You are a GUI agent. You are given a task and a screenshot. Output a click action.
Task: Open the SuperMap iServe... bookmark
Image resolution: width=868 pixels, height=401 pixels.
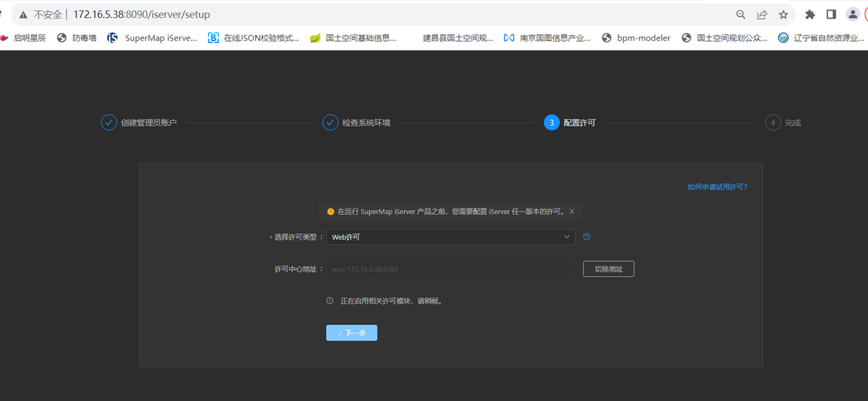[152, 38]
